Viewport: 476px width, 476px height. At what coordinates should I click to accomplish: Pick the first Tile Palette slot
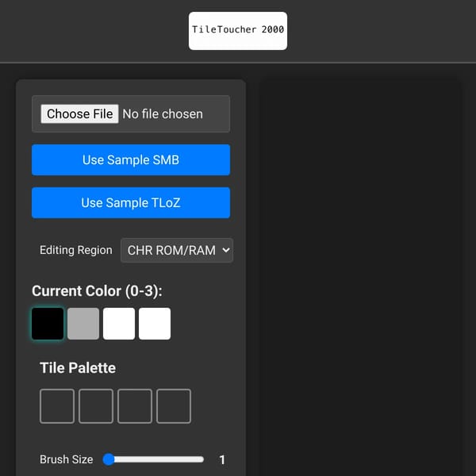[57, 406]
